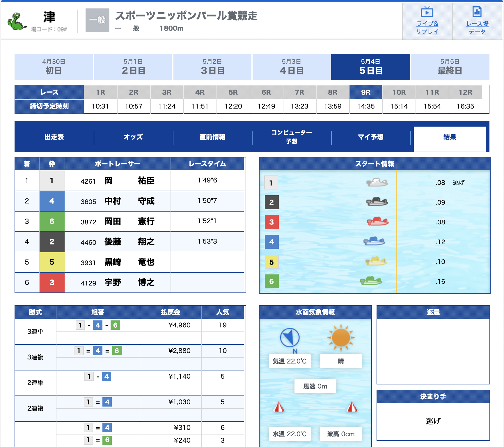This screenshot has width=504, height=447.
Task: Click the red boat 3 start icon
Action: pos(377,222)
